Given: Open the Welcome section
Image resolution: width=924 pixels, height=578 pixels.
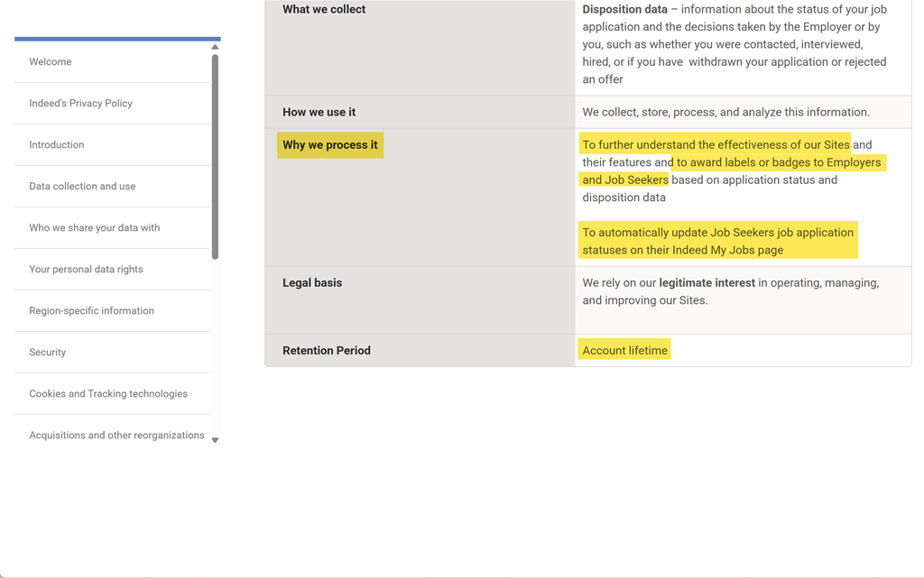Looking at the screenshot, I should point(51,62).
